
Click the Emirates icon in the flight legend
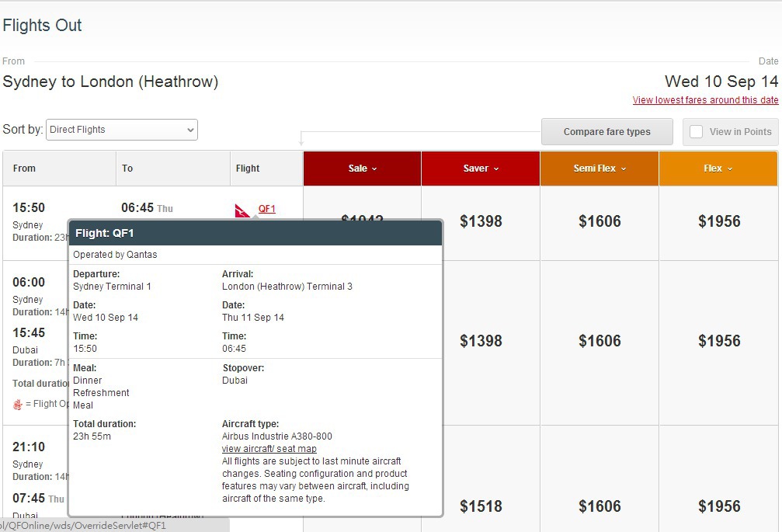point(18,404)
